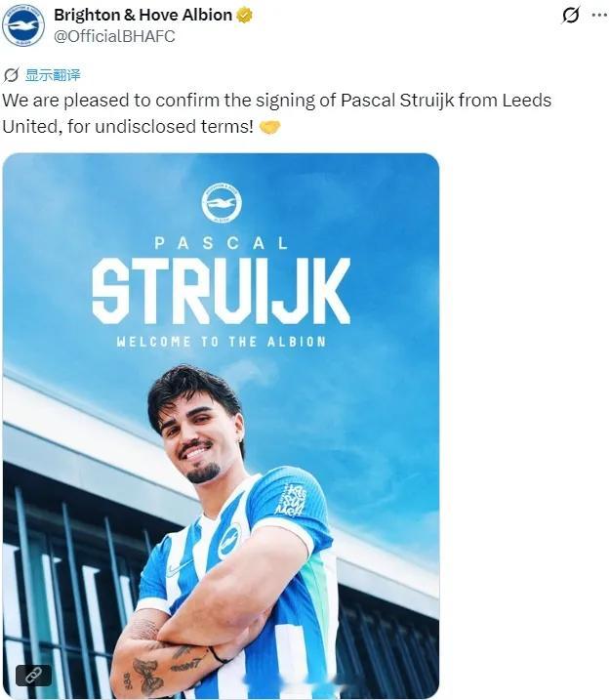610x700 pixels.
Task: Click the PASCAL text in the image
Action: pyautogui.click(x=222, y=243)
